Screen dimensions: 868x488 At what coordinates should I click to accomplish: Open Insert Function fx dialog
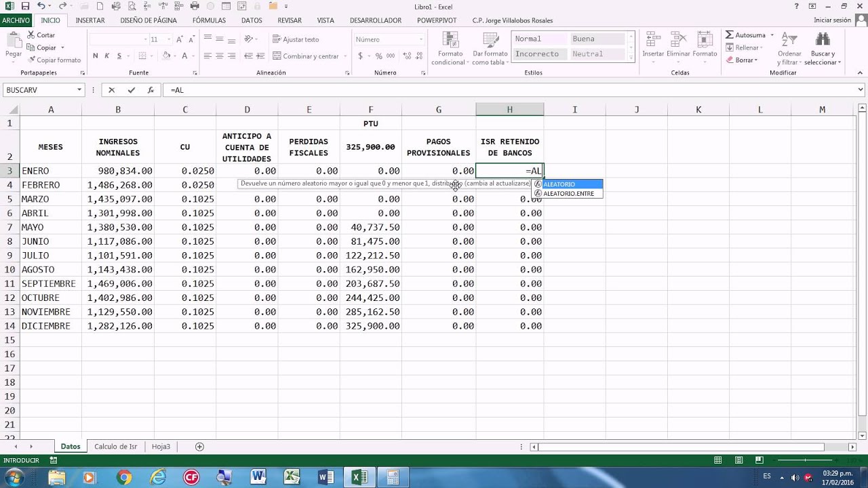pos(150,89)
